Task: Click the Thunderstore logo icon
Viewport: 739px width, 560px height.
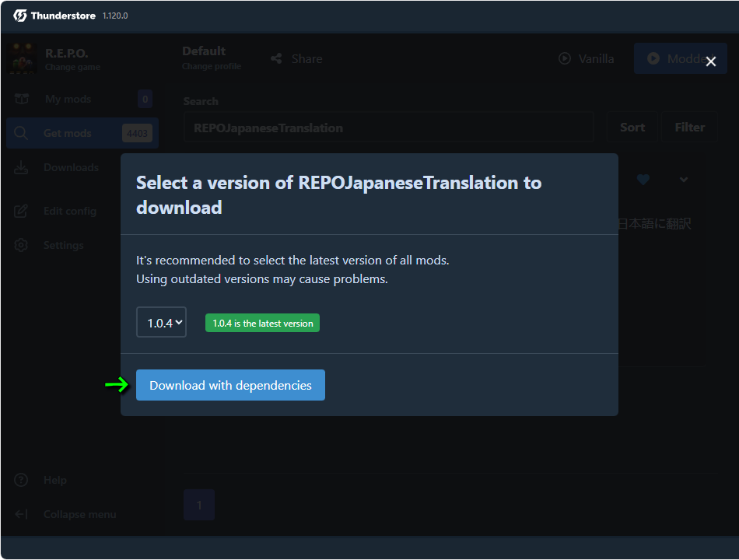Action: tap(19, 16)
